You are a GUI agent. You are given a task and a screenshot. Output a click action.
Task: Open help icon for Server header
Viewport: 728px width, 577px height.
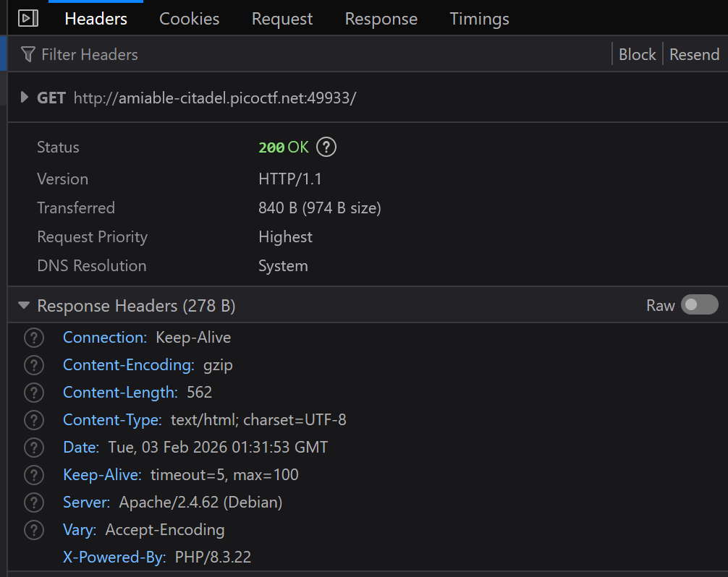coord(34,503)
